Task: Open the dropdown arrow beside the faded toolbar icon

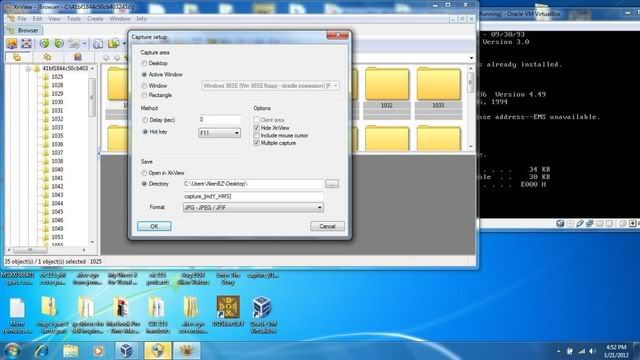Action: coord(84,44)
